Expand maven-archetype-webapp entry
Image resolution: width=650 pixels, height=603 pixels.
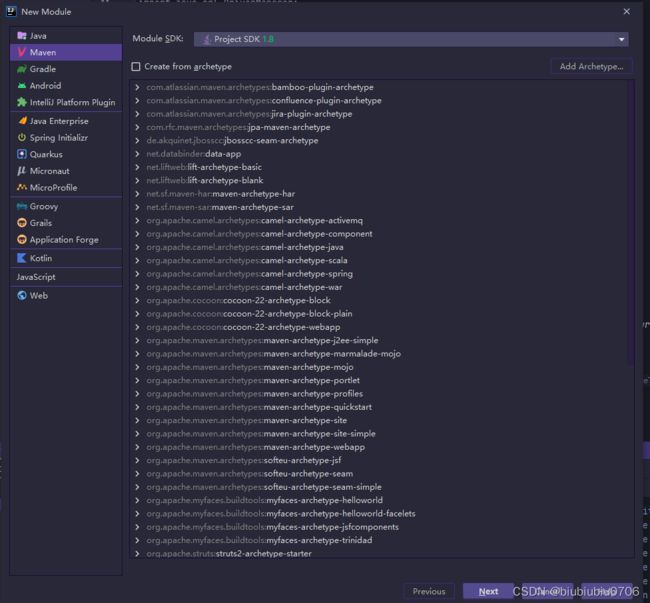coord(137,447)
